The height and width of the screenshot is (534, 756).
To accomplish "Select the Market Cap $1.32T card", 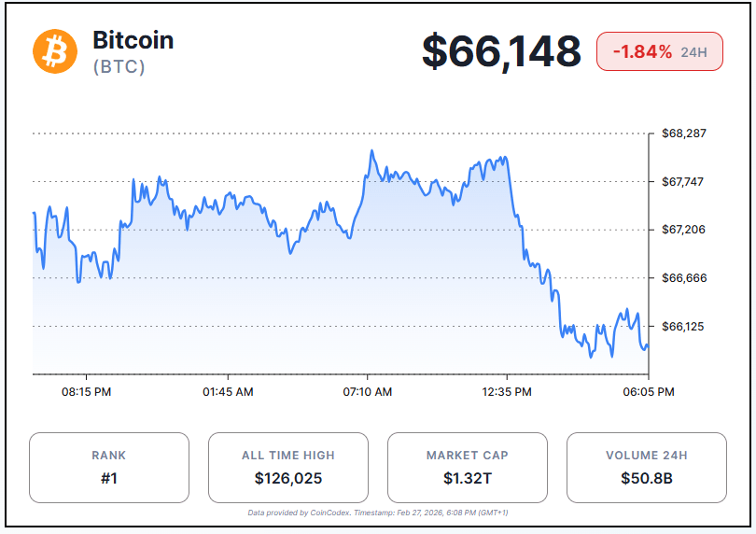I will click(467, 468).
